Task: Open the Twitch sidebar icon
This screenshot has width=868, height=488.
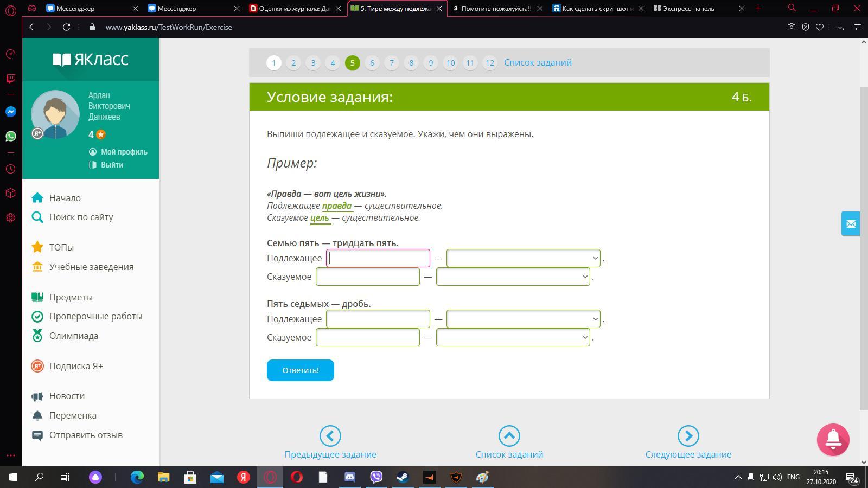Action: [x=11, y=79]
